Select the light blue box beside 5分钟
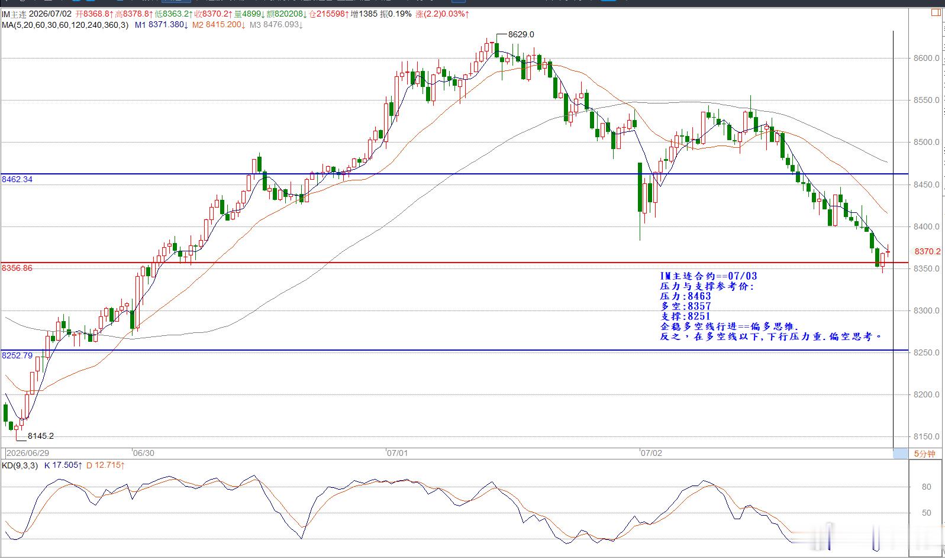 (x=900, y=454)
